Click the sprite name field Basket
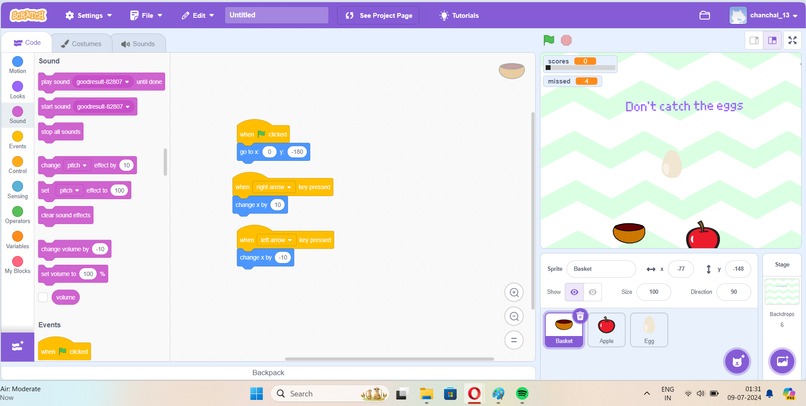The height and width of the screenshot is (406, 806). (601, 269)
